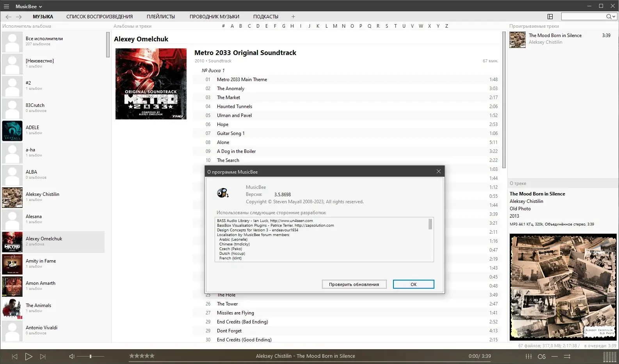Select the Antonio Vivaldi artist entry

[x=53, y=331]
